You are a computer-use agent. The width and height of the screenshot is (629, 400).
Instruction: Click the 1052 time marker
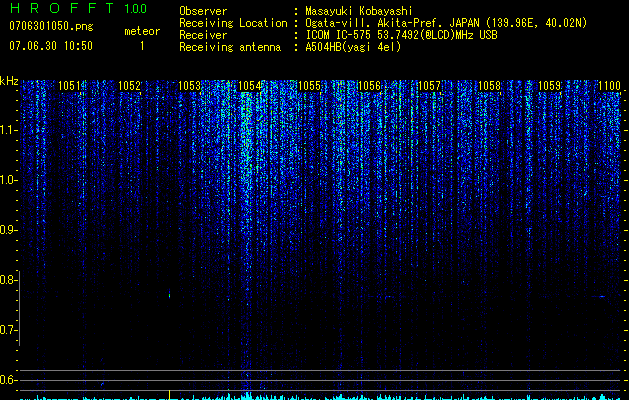click(x=130, y=85)
